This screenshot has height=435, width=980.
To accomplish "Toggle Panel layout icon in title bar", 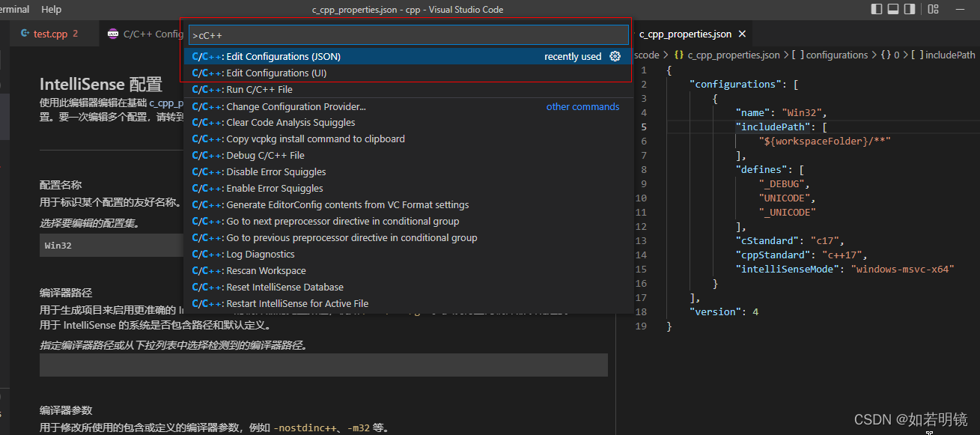I will (893, 9).
